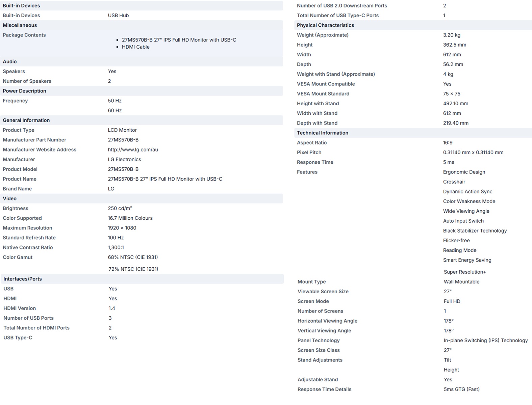Click the In-plane Switching (IPS) Technology value
This screenshot has height=405, width=532.
click(x=486, y=340)
